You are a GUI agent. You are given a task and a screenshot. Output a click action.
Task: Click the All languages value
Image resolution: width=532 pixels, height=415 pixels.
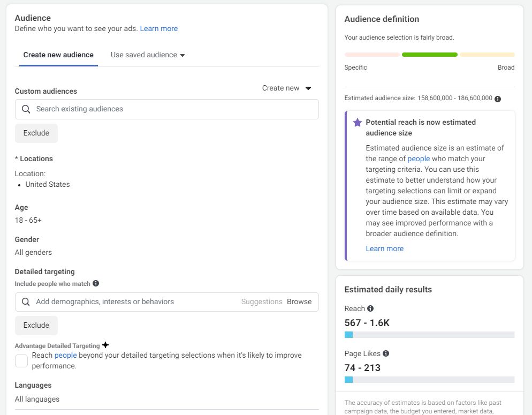37,399
